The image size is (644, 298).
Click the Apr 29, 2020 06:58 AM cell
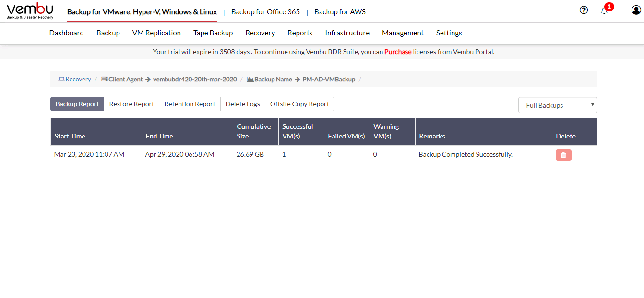180,154
